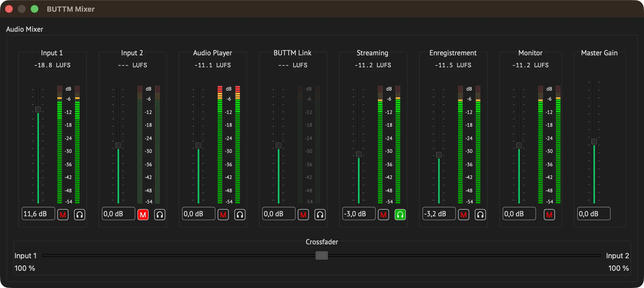Mute the Streaming output
The width and height of the screenshot is (644, 288).
pos(384,214)
